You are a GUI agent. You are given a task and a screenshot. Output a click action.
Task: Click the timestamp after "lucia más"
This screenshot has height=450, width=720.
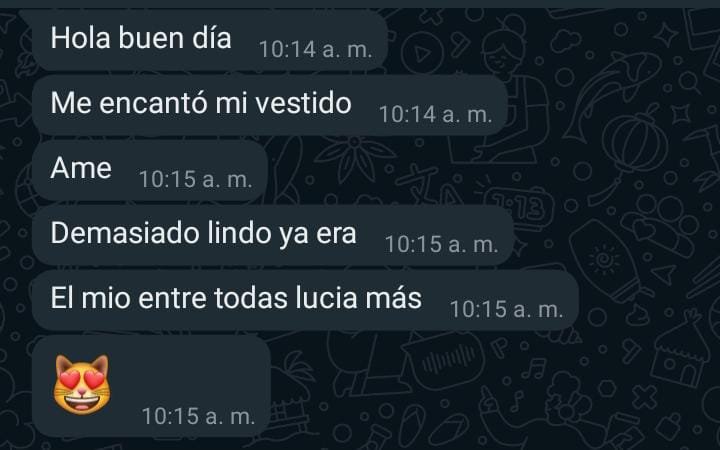point(506,309)
